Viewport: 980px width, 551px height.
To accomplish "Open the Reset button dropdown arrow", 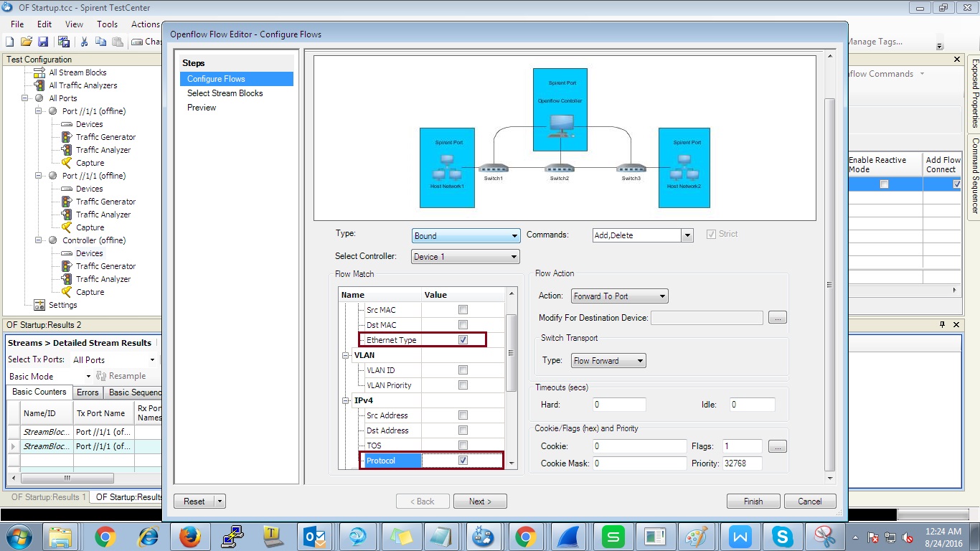I will point(220,501).
